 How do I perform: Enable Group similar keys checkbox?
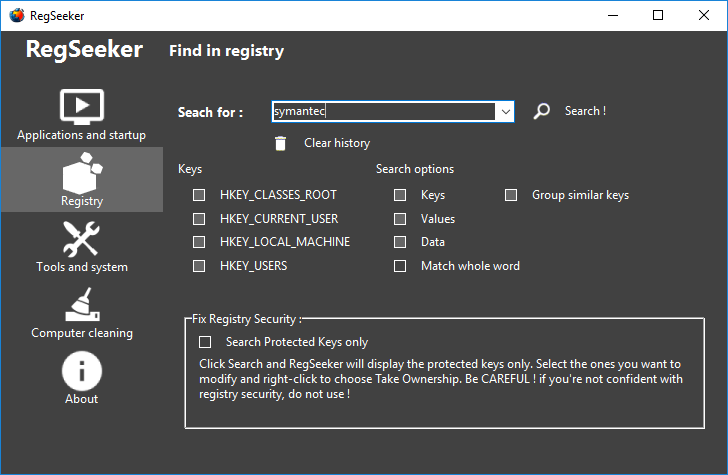coord(511,195)
